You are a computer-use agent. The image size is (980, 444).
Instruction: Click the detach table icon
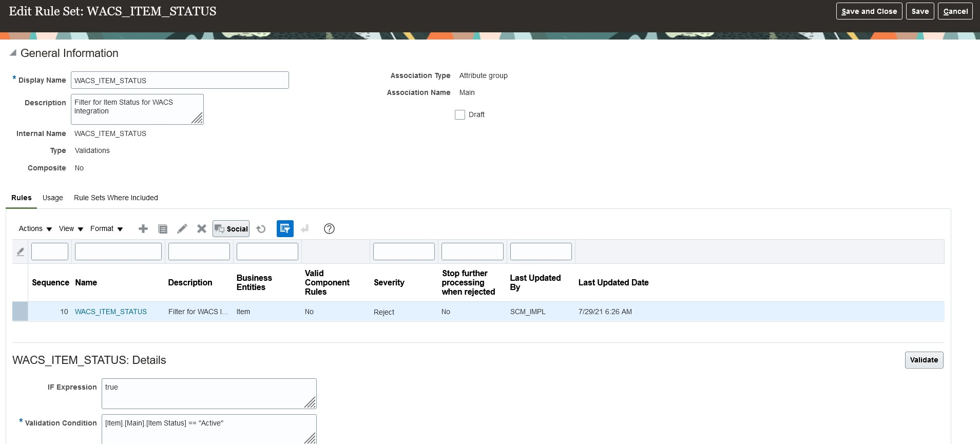[x=305, y=229]
